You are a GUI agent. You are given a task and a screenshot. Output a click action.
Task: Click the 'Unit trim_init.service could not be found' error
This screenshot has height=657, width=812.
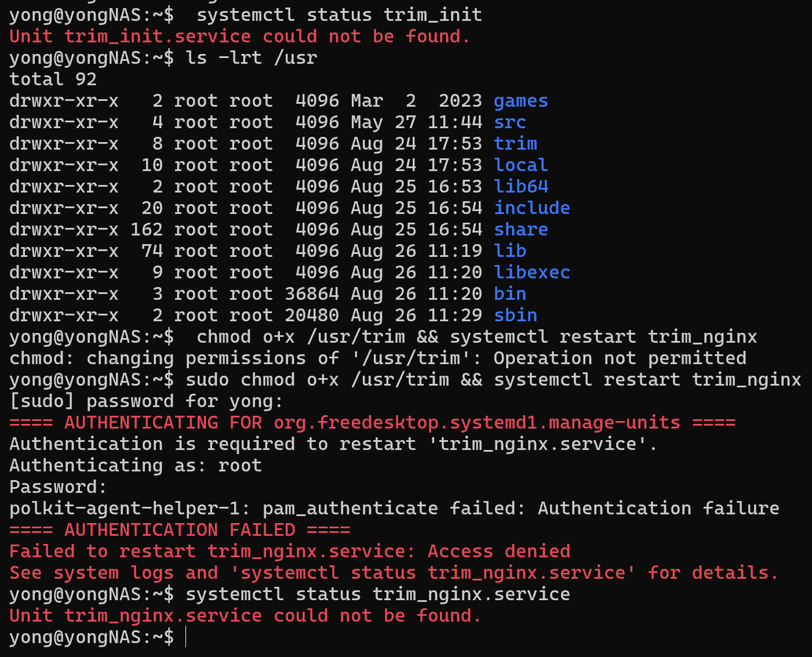click(239, 37)
